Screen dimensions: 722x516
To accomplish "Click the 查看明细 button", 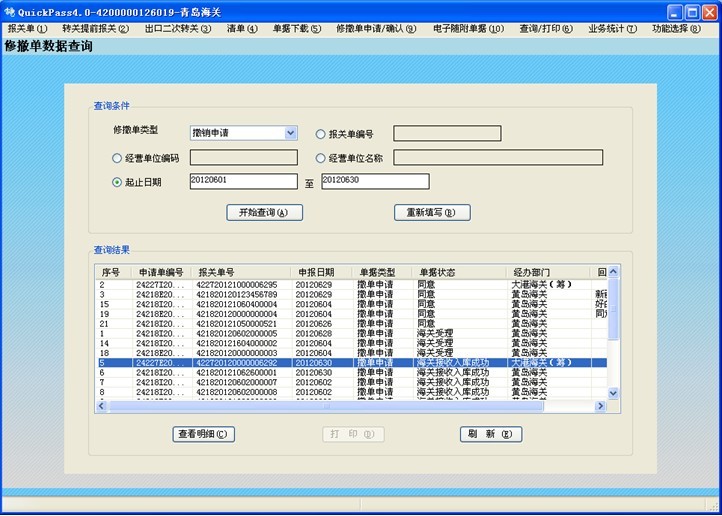I will point(205,434).
